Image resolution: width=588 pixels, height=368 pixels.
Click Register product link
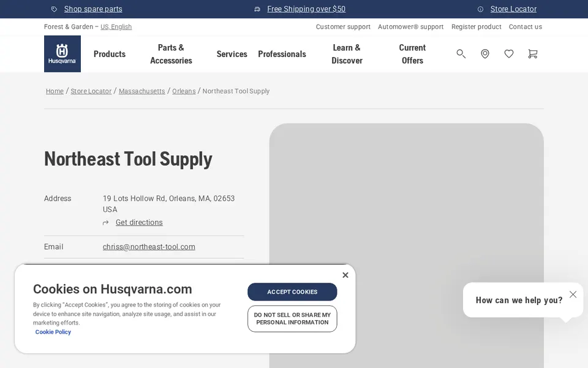(x=477, y=26)
